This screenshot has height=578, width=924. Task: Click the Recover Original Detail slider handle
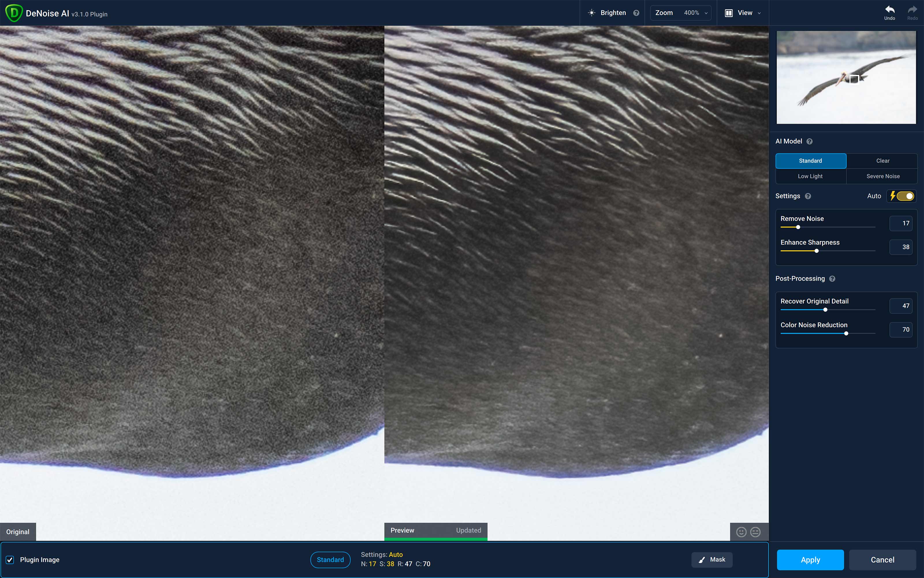click(826, 310)
